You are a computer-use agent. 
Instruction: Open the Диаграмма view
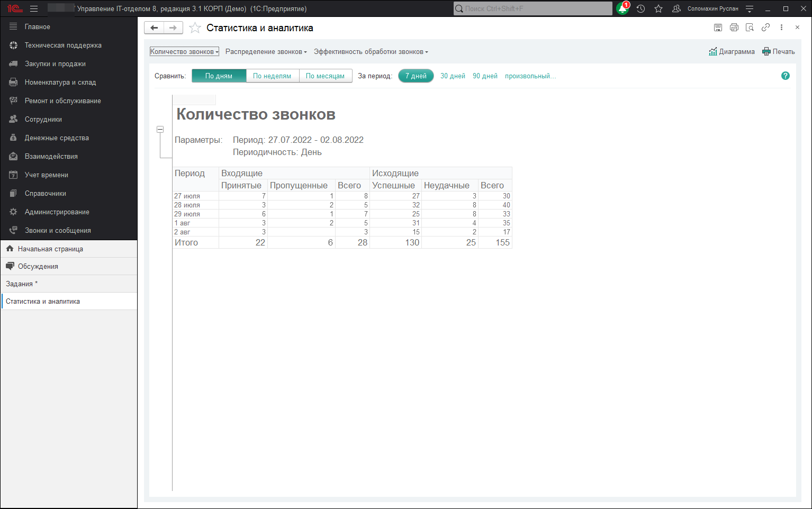tap(732, 51)
